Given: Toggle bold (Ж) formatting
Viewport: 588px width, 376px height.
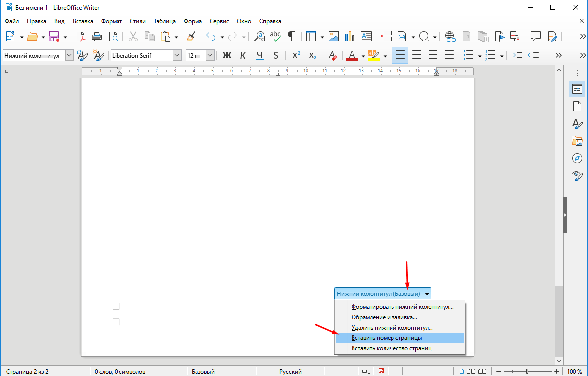Looking at the screenshot, I should (227, 55).
